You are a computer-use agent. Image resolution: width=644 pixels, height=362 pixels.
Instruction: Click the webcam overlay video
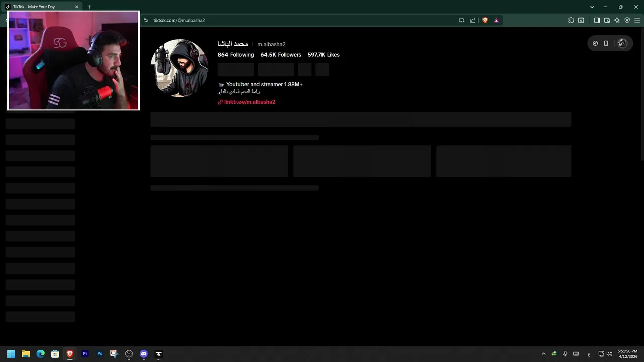(73, 60)
